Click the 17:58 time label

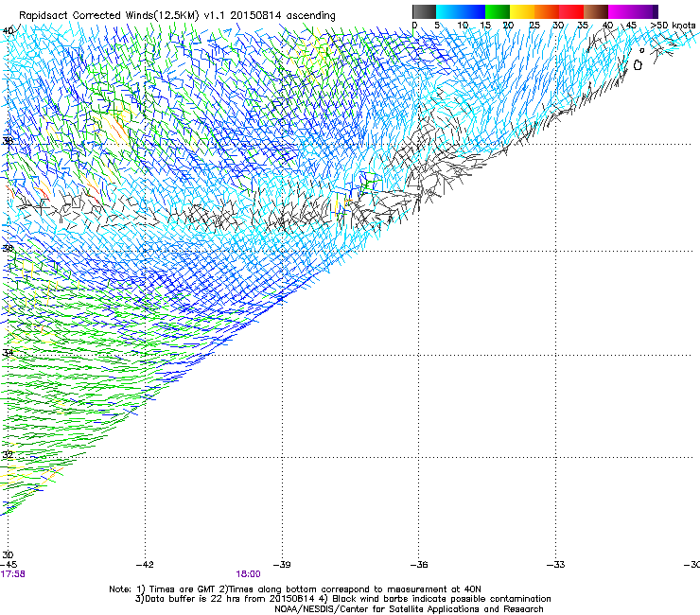pyautogui.click(x=12, y=574)
